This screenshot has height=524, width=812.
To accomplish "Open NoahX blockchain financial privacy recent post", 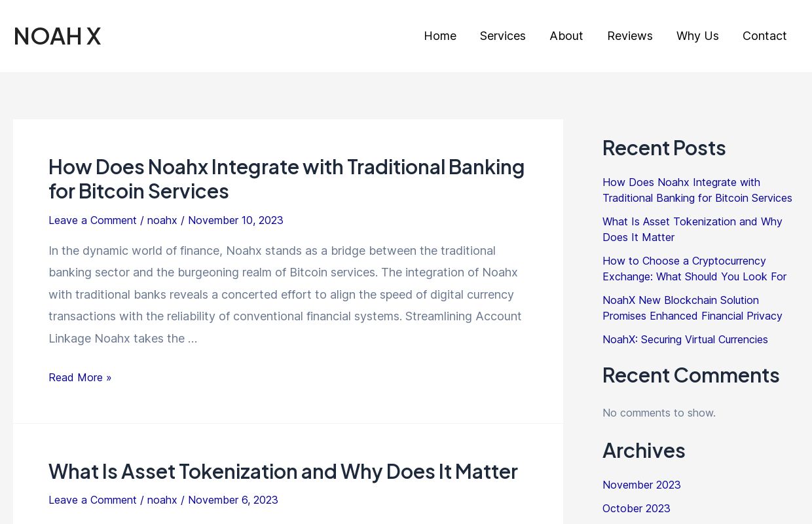I will [692, 308].
